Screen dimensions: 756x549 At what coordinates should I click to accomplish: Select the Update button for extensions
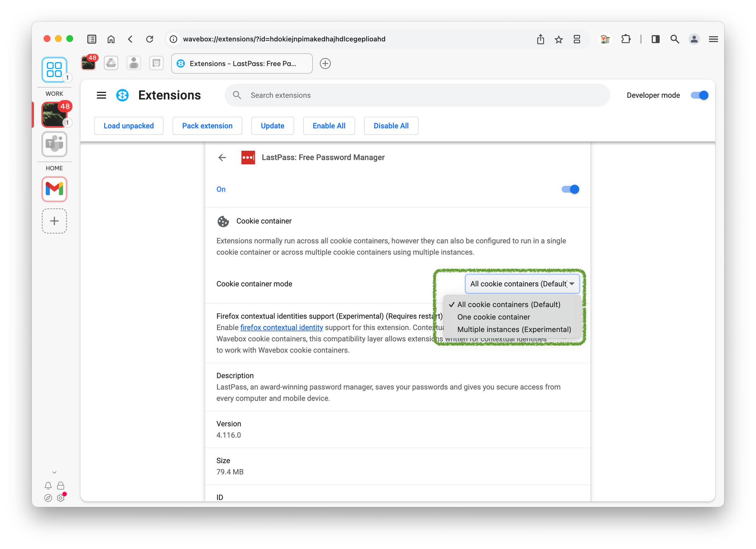[272, 125]
